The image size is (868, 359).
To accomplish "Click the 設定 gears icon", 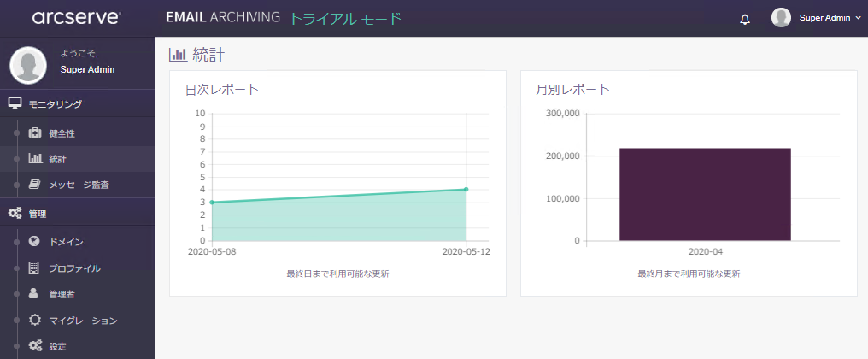I will pyautogui.click(x=35, y=345).
